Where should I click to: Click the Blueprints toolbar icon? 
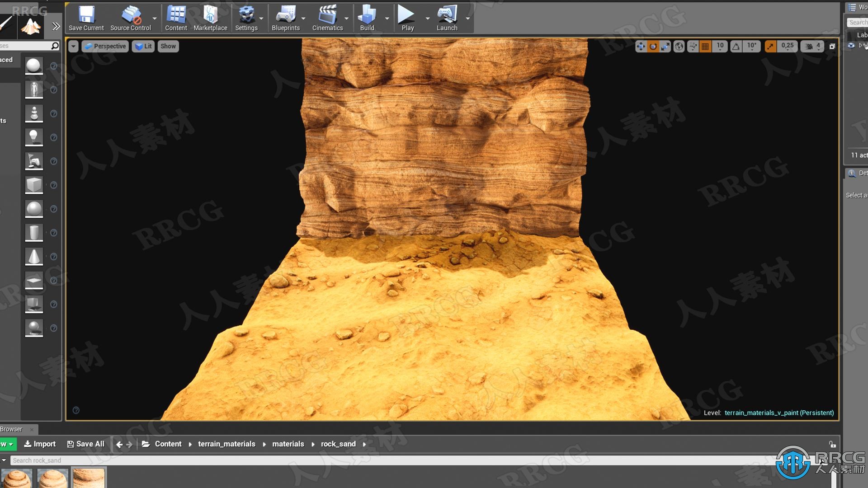(x=286, y=18)
